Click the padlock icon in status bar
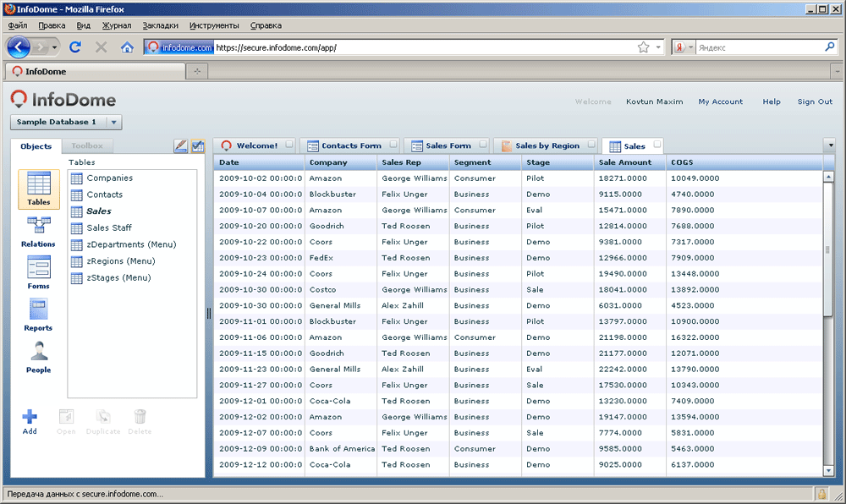The height and width of the screenshot is (504, 846). click(x=821, y=494)
